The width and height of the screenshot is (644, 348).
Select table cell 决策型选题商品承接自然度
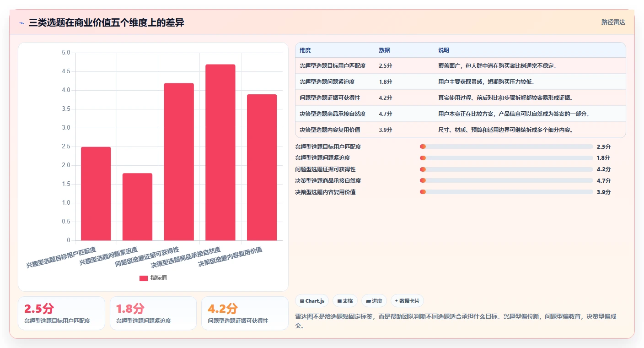[333, 114]
